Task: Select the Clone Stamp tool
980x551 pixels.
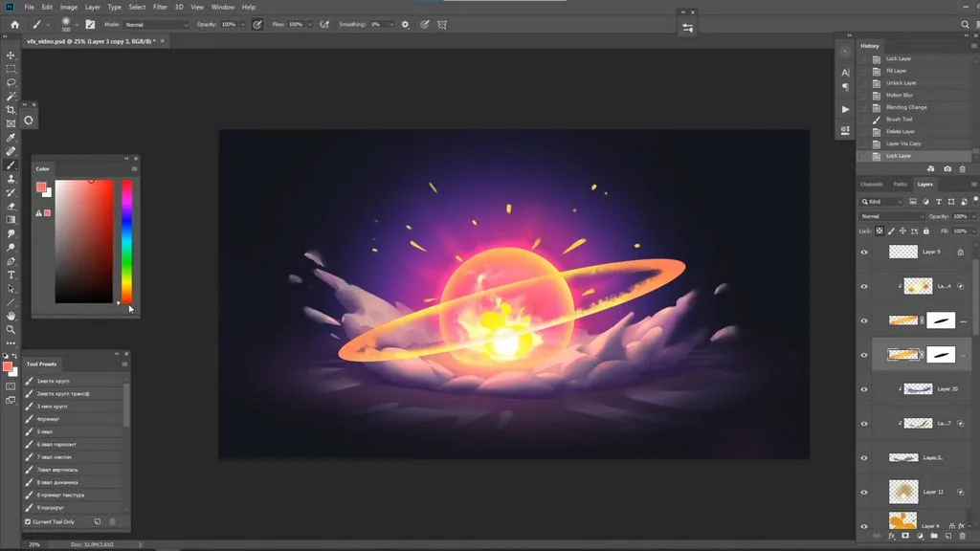Action: (x=11, y=179)
